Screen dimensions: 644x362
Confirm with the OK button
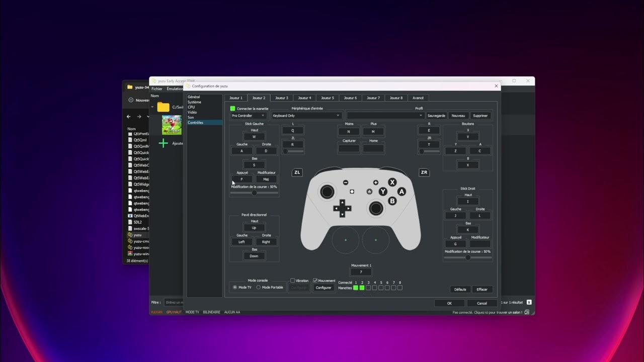click(x=449, y=303)
